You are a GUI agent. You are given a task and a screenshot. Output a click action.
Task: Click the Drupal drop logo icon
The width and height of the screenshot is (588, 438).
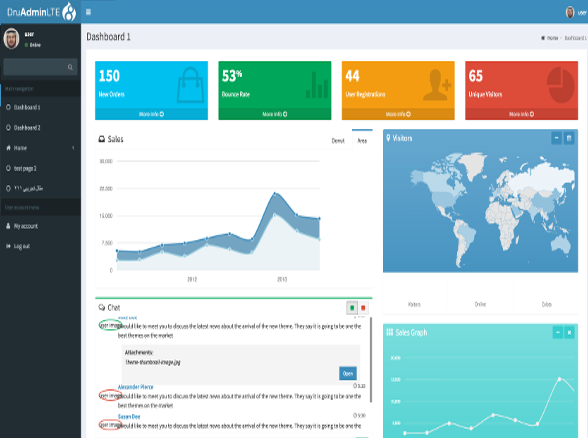coord(69,12)
